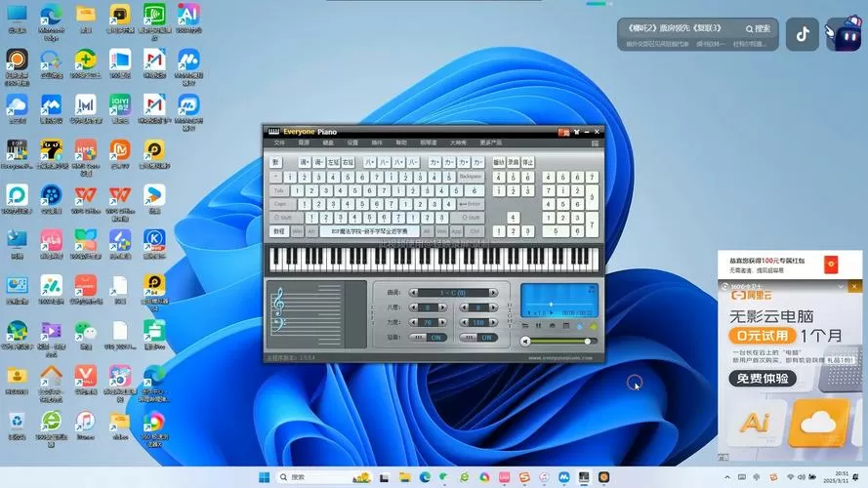
Task: Click the Windows Start button
Action: tap(265, 477)
